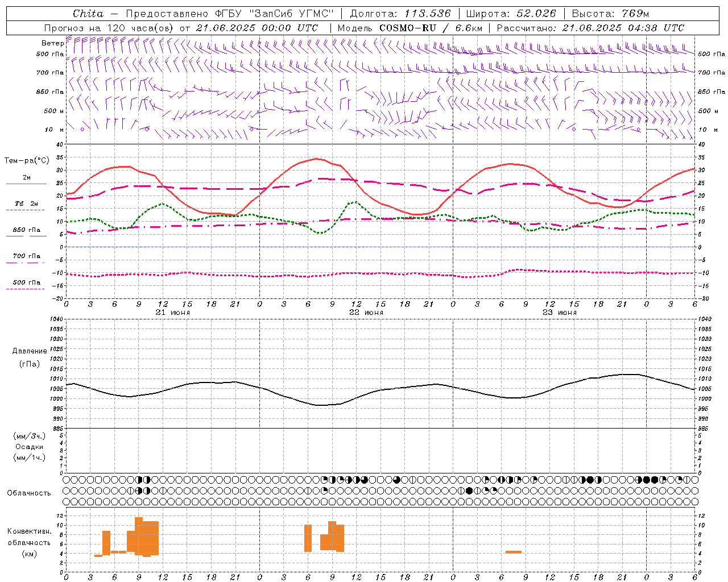This screenshot has width=728, height=582.
Task: Select the 'Широта: 52.026' header text
Action: [x=511, y=14]
